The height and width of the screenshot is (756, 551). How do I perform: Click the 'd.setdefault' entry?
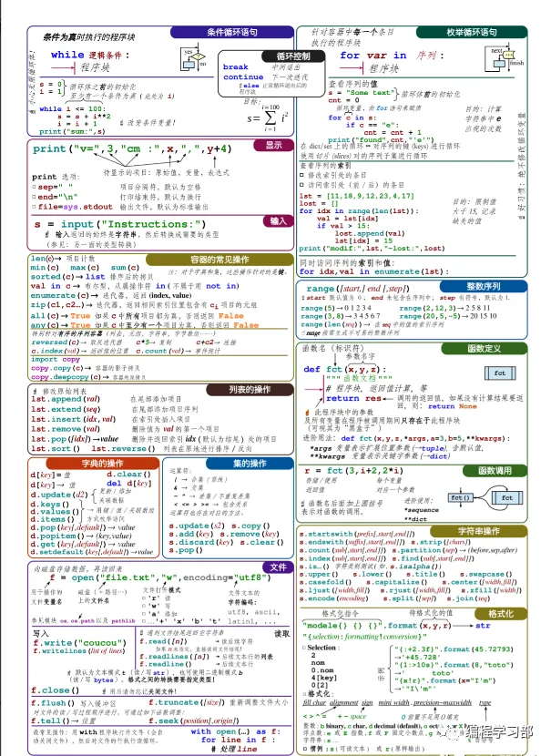pos(92,553)
